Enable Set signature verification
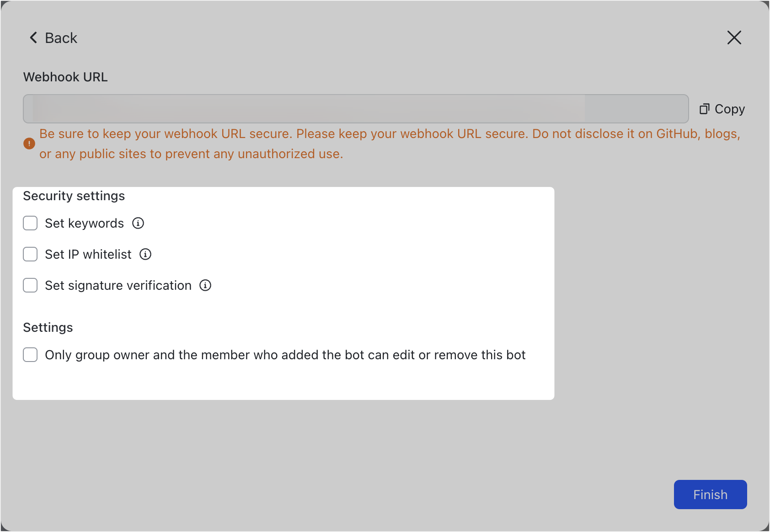Screen dimensions: 770x532 pos(30,285)
